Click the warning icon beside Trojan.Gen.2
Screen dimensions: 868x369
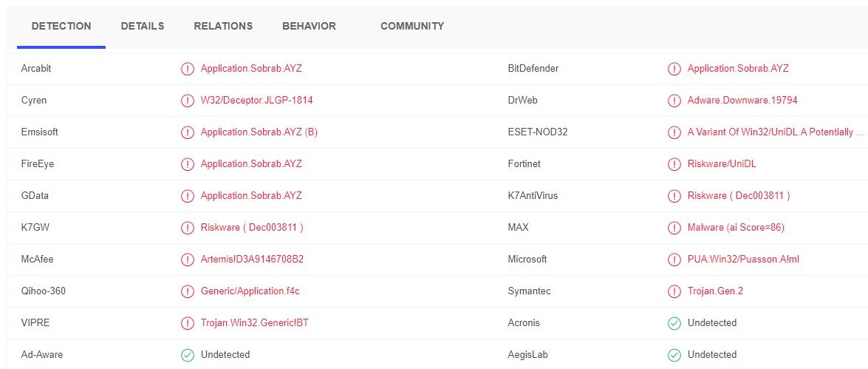[674, 291]
